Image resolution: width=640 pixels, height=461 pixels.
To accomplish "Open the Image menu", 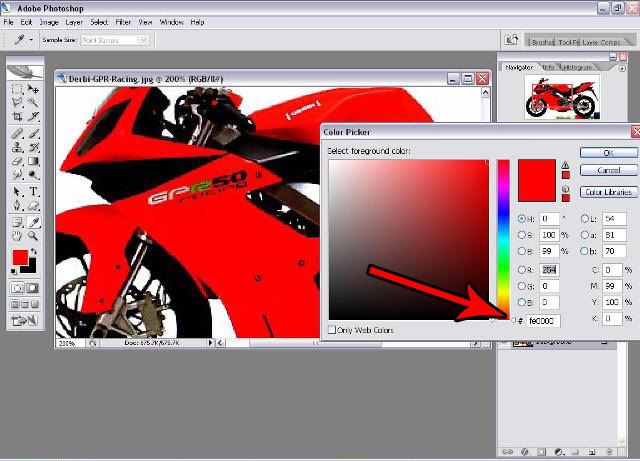I will (49, 22).
